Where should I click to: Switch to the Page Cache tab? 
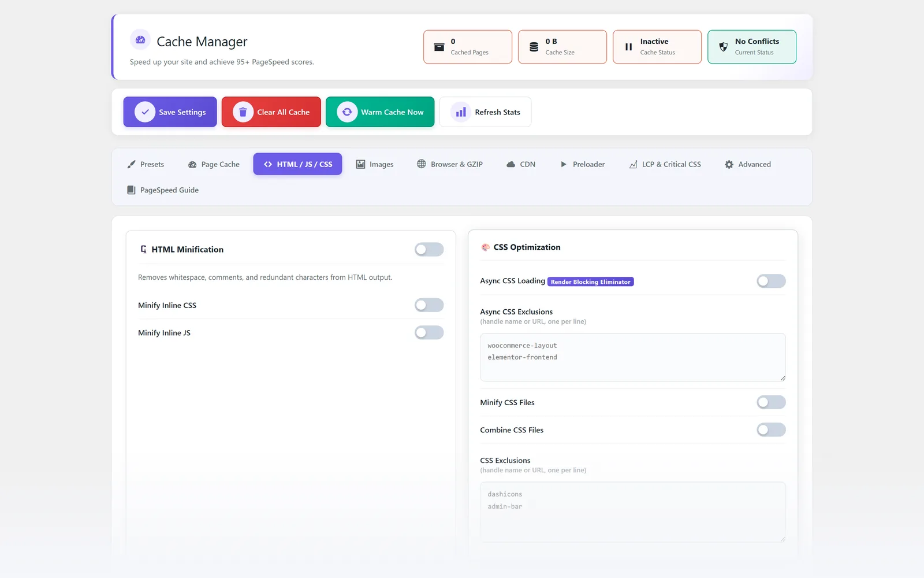[x=214, y=164]
